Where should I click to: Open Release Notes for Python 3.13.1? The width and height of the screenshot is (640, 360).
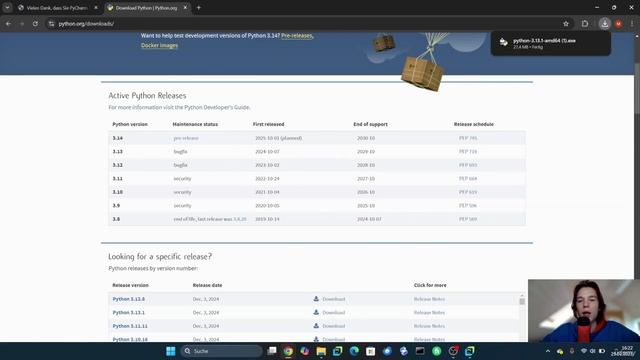point(429,313)
